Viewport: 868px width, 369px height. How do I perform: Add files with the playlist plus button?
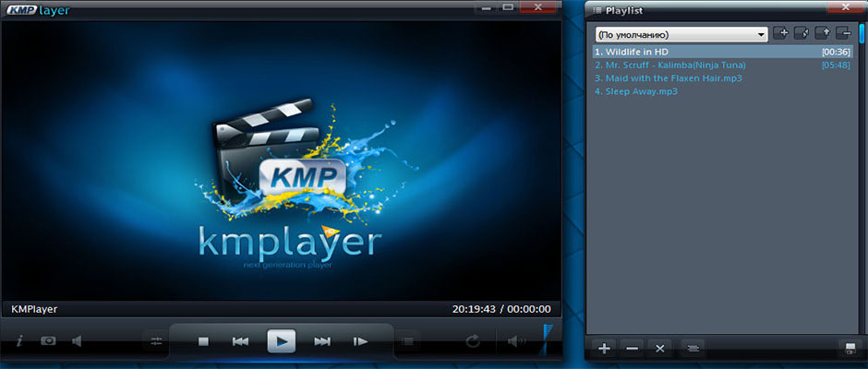coord(605,349)
